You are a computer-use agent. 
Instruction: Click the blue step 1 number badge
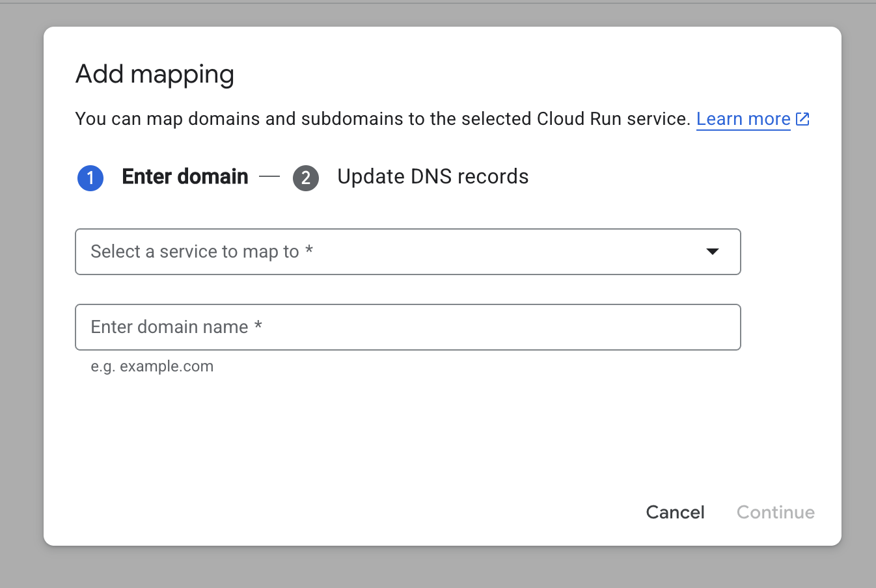tap(90, 178)
